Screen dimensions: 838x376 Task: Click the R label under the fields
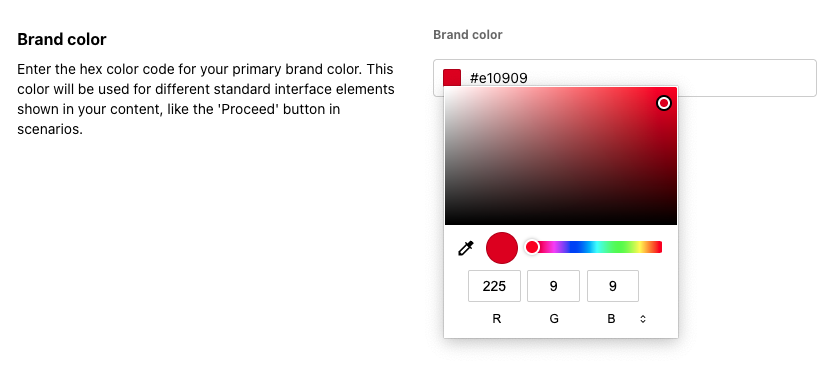click(x=496, y=319)
